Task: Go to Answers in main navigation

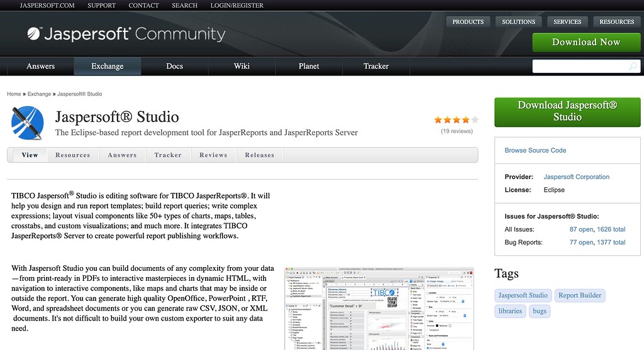Action: [40, 66]
